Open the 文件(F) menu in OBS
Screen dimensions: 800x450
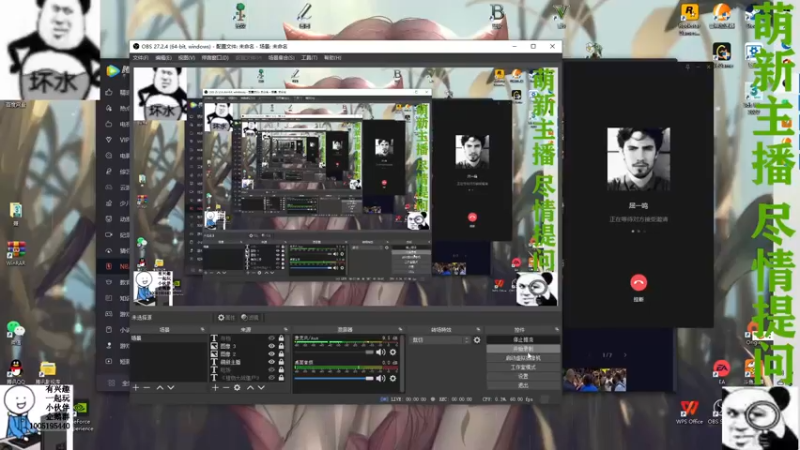[x=140, y=58]
